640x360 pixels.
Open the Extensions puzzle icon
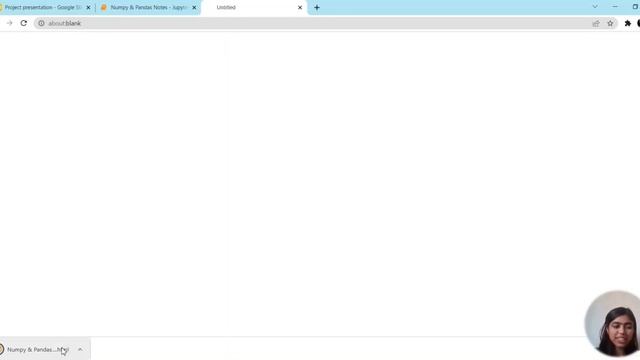tap(628, 23)
